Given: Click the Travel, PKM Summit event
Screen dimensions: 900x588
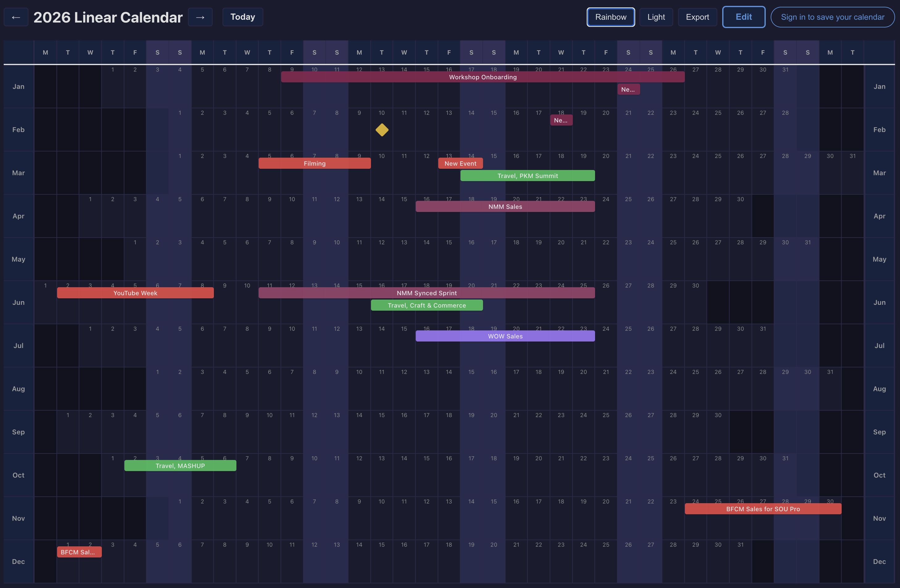Looking at the screenshot, I should pos(527,176).
